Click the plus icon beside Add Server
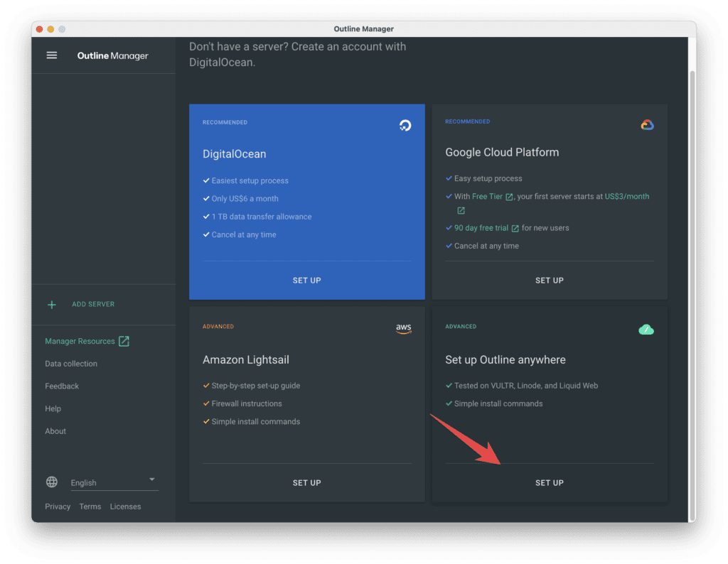Screen dimensions: 728x564 (x=52, y=305)
